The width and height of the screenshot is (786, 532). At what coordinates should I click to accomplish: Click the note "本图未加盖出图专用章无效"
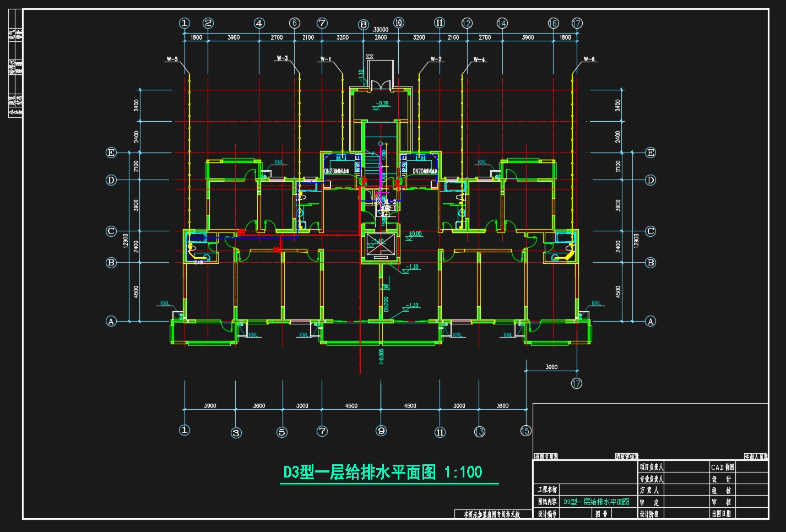(492, 514)
